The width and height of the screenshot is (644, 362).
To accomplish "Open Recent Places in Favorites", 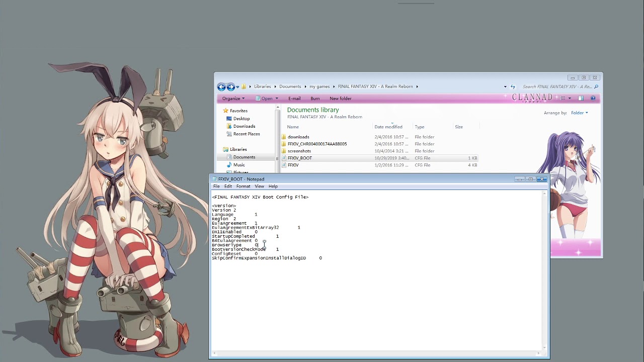I will [x=247, y=134].
